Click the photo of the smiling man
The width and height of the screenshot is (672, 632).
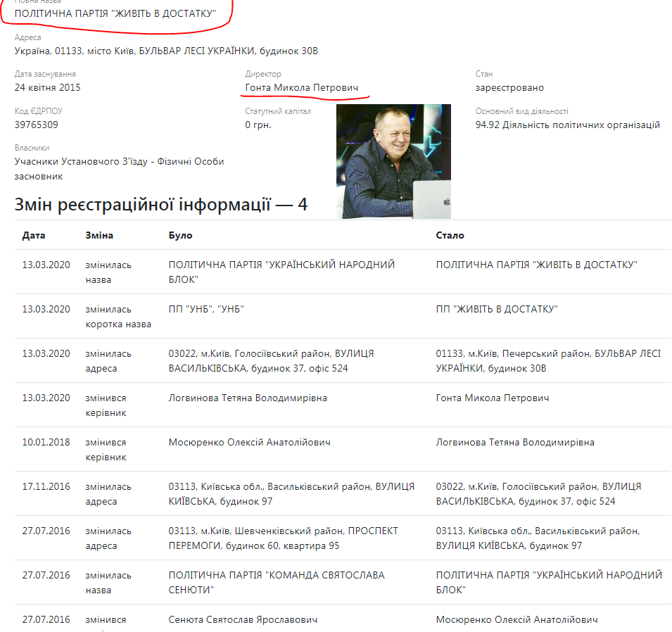[393, 161]
